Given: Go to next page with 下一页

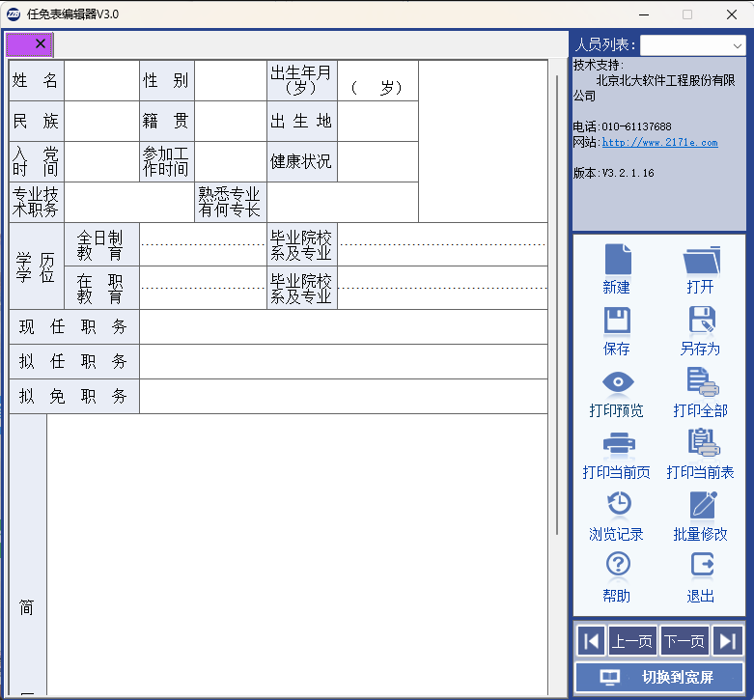Looking at the screenshot, I should (684, 641).
